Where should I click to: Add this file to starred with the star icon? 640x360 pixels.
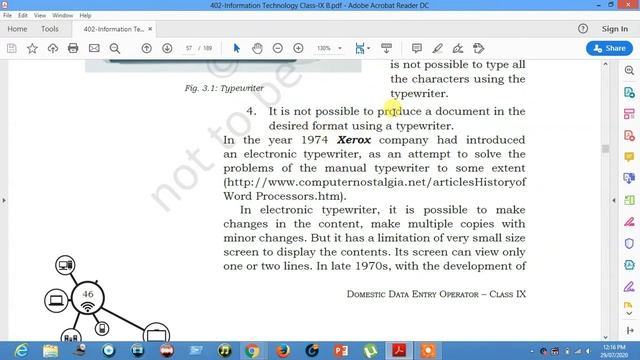(32, 48)
